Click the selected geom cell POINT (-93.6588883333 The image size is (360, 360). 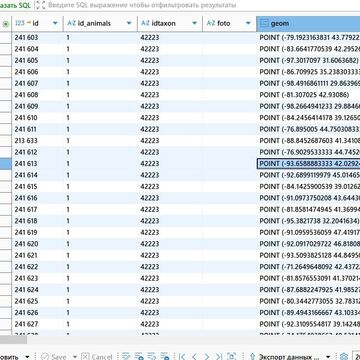pyautogui.click(x=308, y=164)
